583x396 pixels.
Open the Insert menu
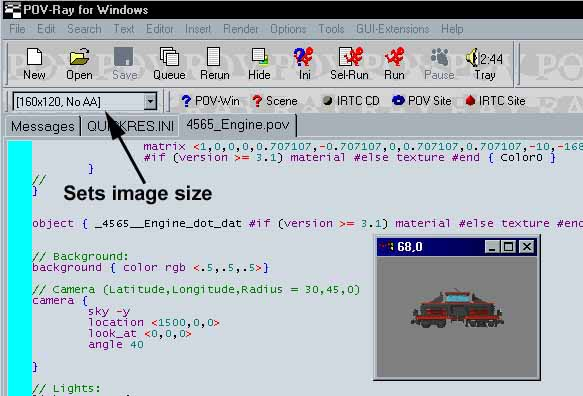click(x=198, y=29)
